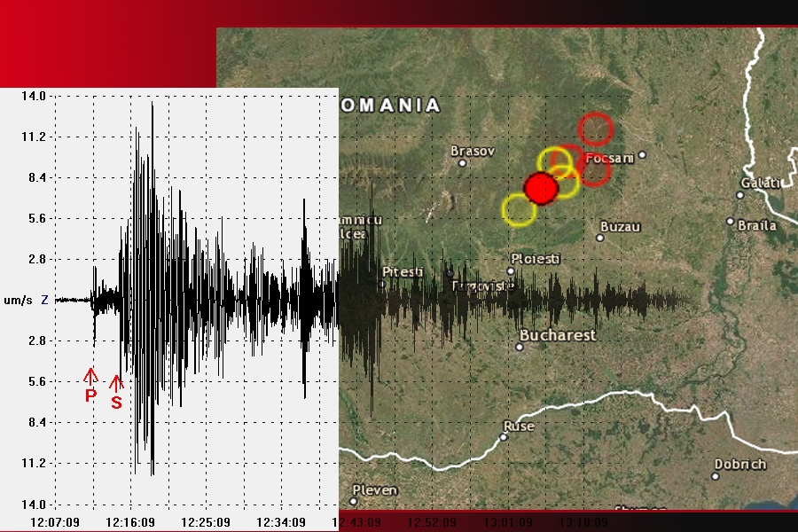Click the Dobrich city marker dot
The height and width of the screenshot is (532, 798).
[x=716, y=475]
